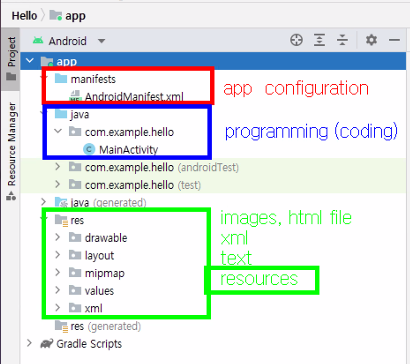The image size is (410, 364).
Task: Click the MainActivity class icon
Action: pyautogui.click(x=89, y=149)
